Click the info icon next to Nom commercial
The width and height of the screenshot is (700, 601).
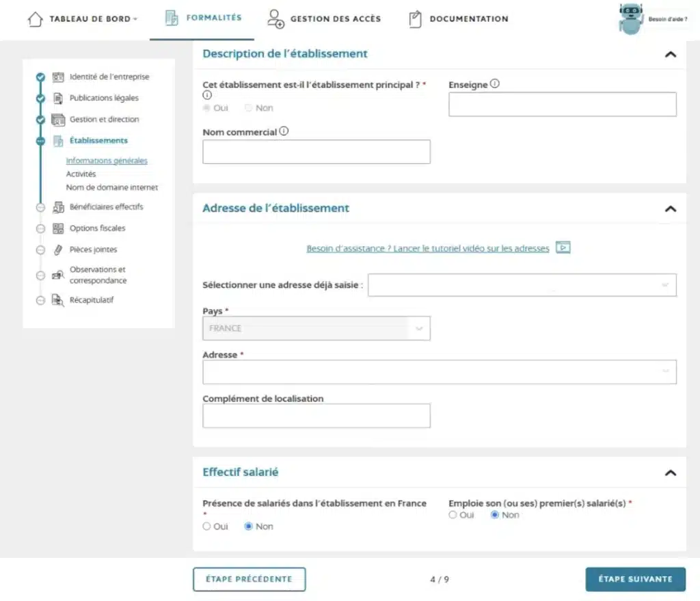point(286,129)
